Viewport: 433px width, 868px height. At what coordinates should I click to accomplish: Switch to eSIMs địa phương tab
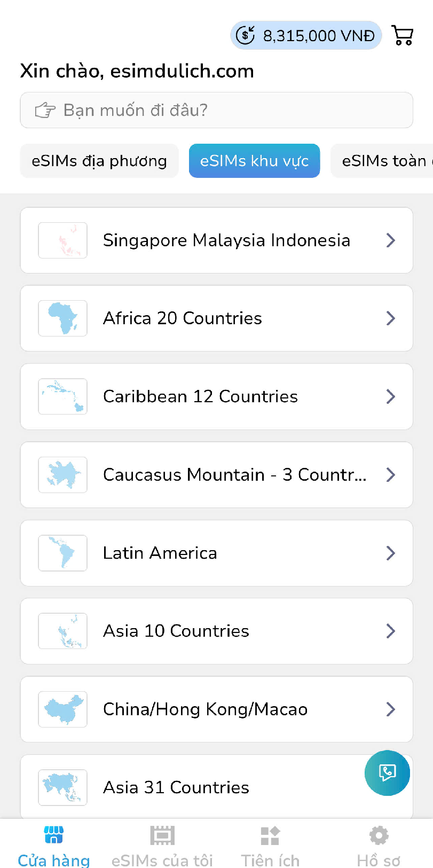point(99,161)
